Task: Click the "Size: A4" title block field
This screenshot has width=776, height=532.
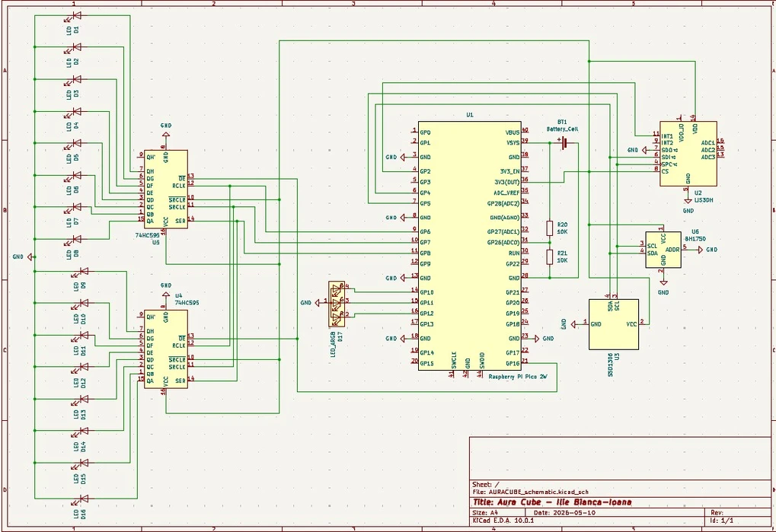Action: pos(486,512)
